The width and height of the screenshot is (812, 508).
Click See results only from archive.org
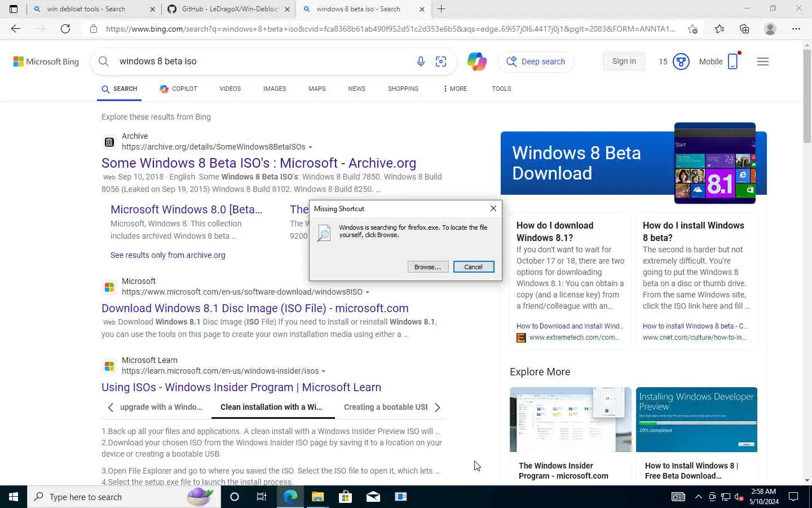point(168,255)
